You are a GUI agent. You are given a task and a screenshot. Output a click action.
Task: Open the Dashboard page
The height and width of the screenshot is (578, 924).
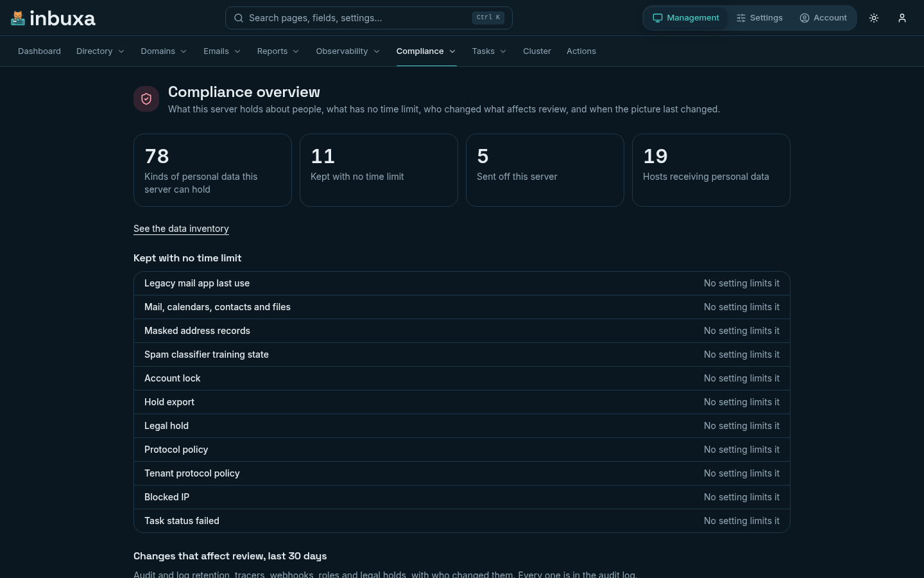tap(39, 51)
